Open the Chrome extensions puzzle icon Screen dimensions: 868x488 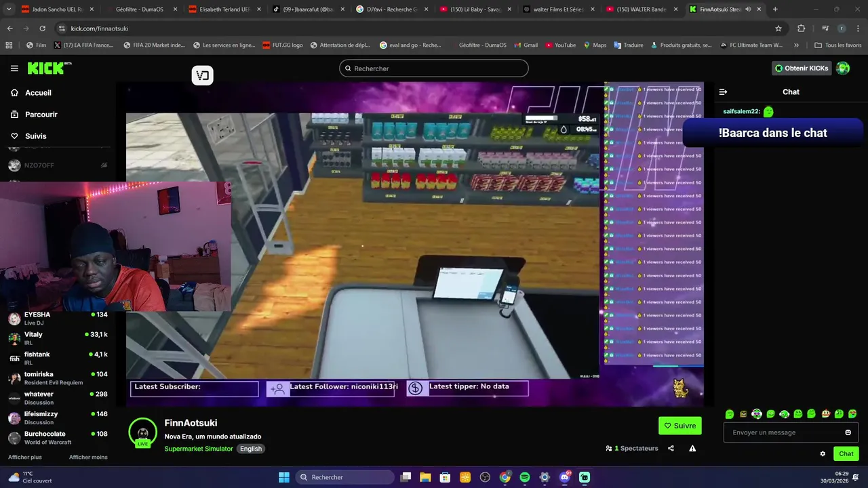(x=801, y=28)
